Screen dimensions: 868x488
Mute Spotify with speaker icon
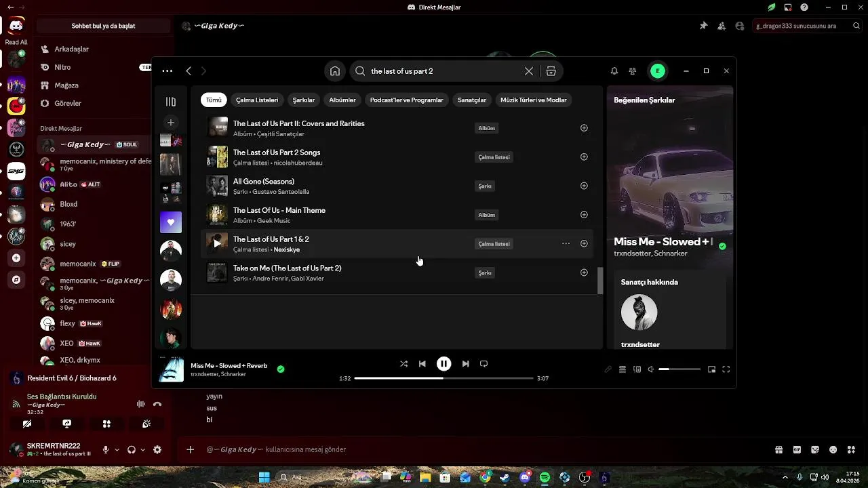point(651,369)
